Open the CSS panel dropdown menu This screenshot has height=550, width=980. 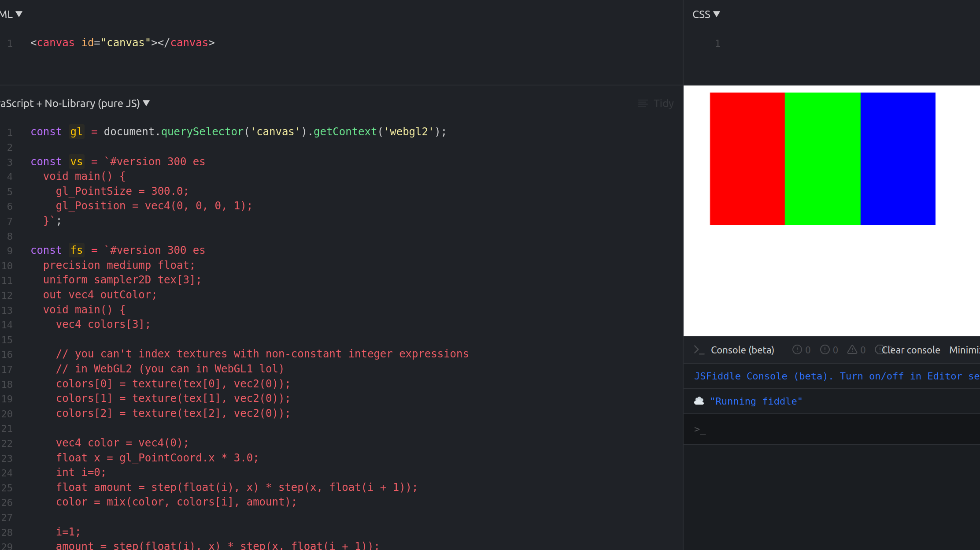[716, 14]
